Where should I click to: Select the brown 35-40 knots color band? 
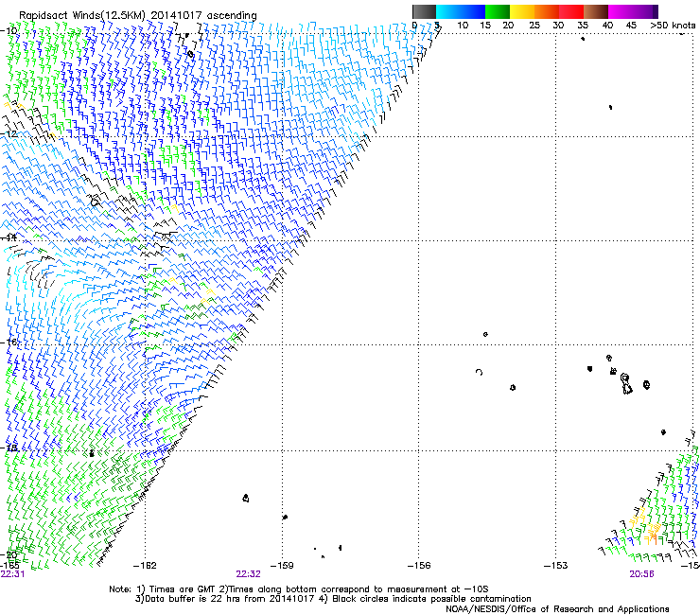coord(596,11)
